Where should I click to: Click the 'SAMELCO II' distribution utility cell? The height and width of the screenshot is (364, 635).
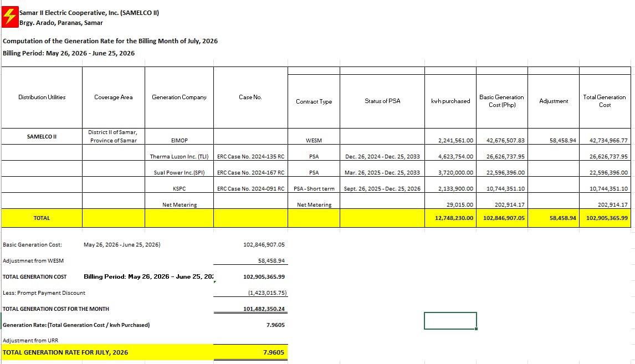[x=42, y=136]
